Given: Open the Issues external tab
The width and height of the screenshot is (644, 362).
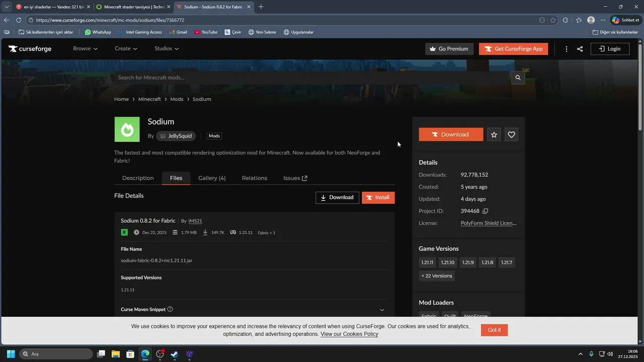Looking at the screenshot, I should coord(295,178).
